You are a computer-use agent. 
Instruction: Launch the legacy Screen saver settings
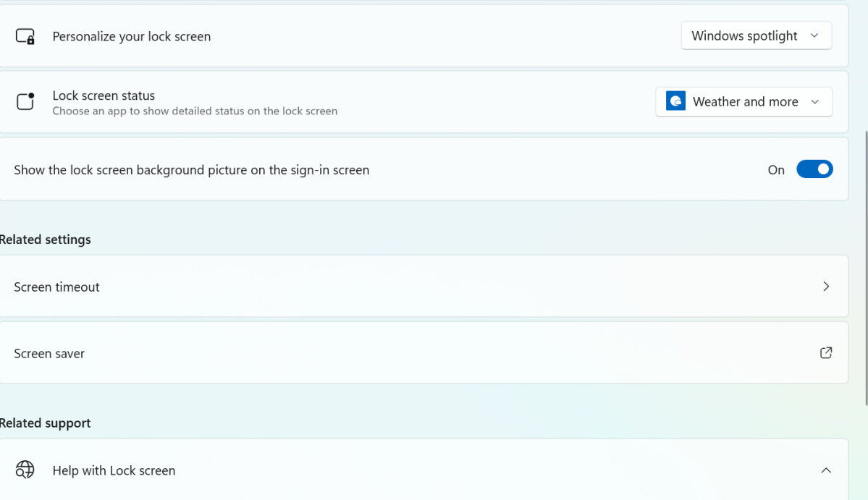pos(424,352)
